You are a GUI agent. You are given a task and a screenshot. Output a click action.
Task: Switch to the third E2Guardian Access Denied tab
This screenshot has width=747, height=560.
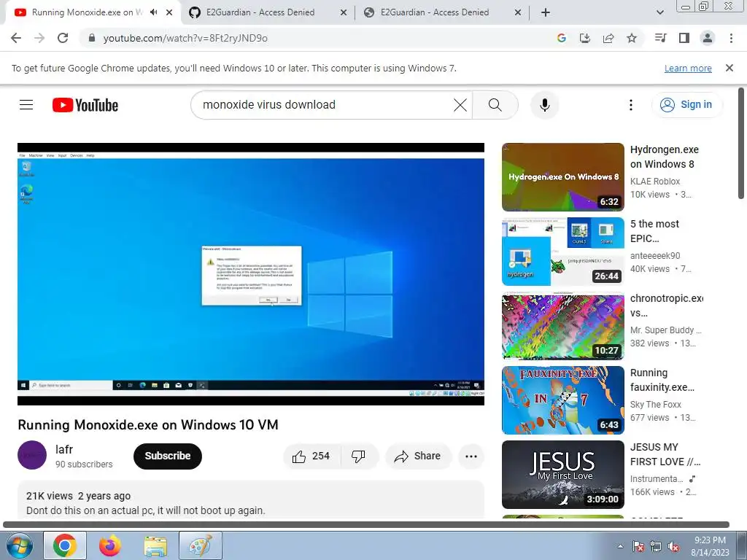[x=442, y=12]
